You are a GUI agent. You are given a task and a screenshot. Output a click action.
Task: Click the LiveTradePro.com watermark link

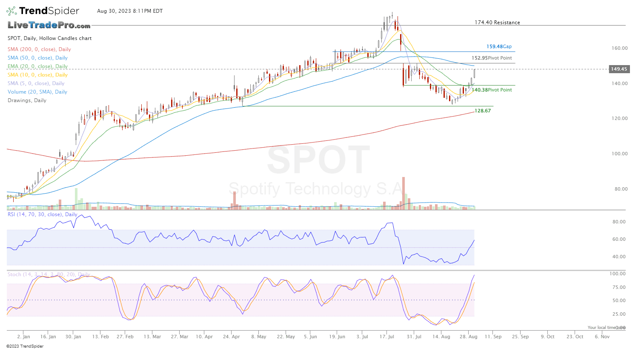pyautogui.click(x=49, y=26)
